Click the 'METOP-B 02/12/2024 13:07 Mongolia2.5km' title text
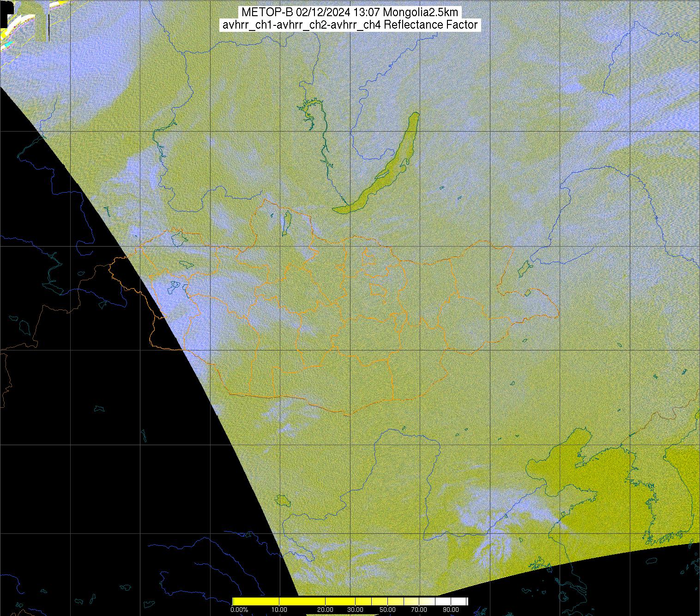This screenshot has height=616, width=700. click(350, 12)
